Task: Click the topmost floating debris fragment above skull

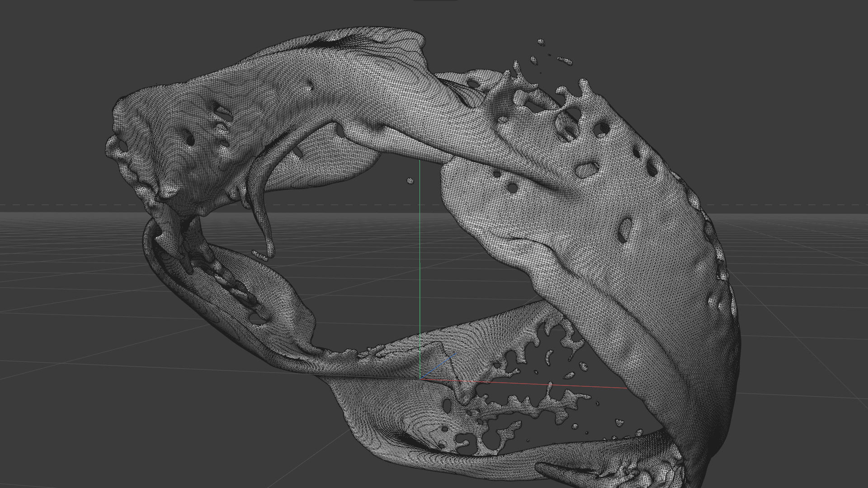Action: click(541, 42)
